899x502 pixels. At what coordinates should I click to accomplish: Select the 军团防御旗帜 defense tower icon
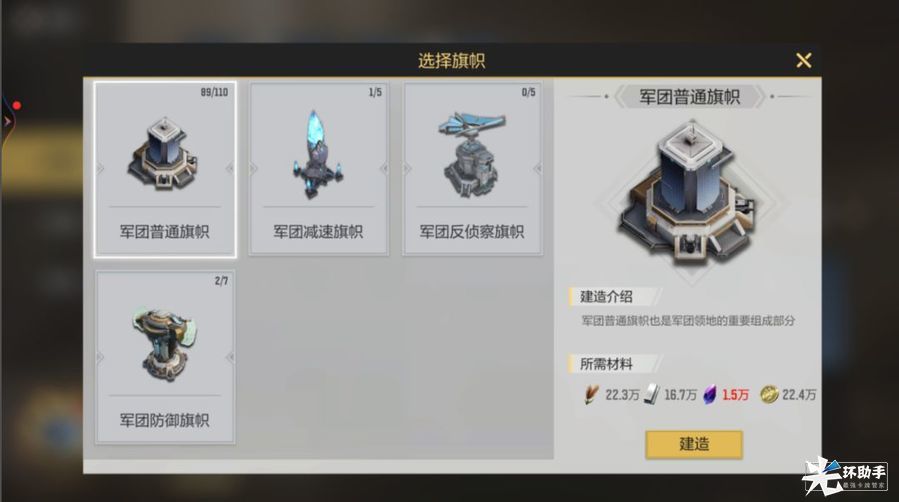point(165,344)
